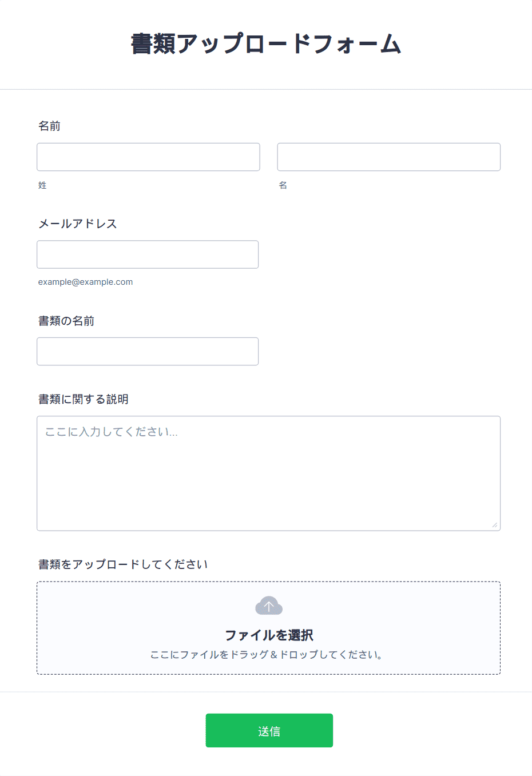Click the 書類の名前 text field
The image size is (532, 776).
click(148, 351)
